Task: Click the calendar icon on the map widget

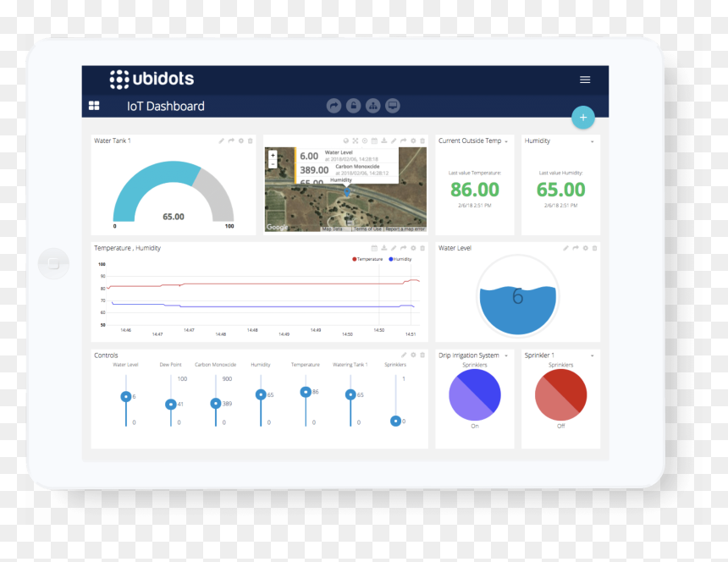Action: click(374, 140)
